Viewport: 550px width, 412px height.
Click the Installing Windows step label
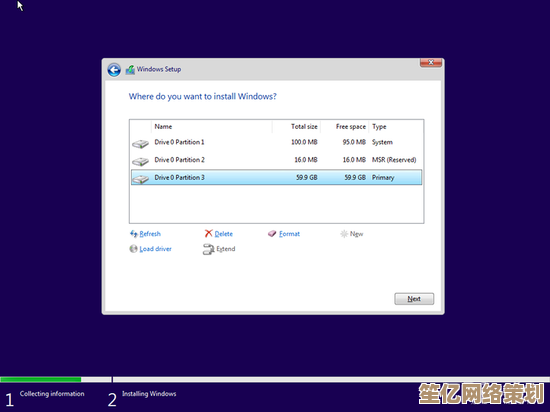[149, 394]
